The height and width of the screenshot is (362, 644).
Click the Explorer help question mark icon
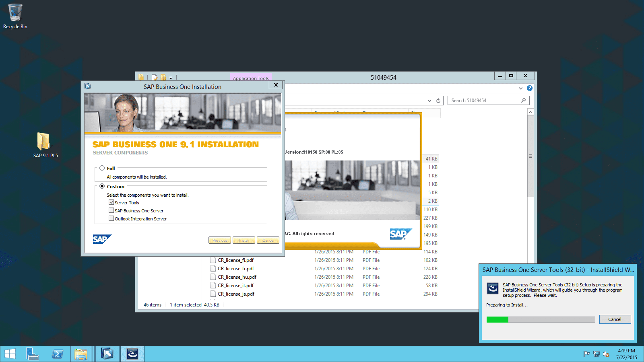[530, 88]
